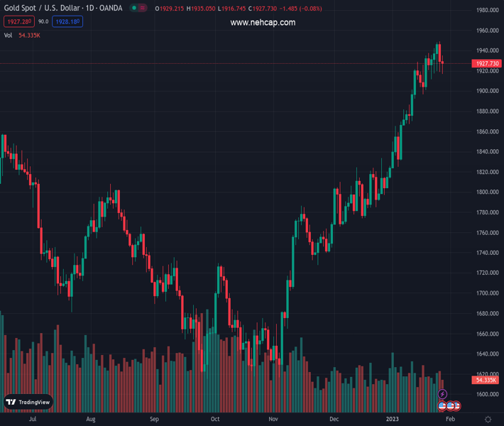Click the Aug label on the time axis

tap(91, 420)
